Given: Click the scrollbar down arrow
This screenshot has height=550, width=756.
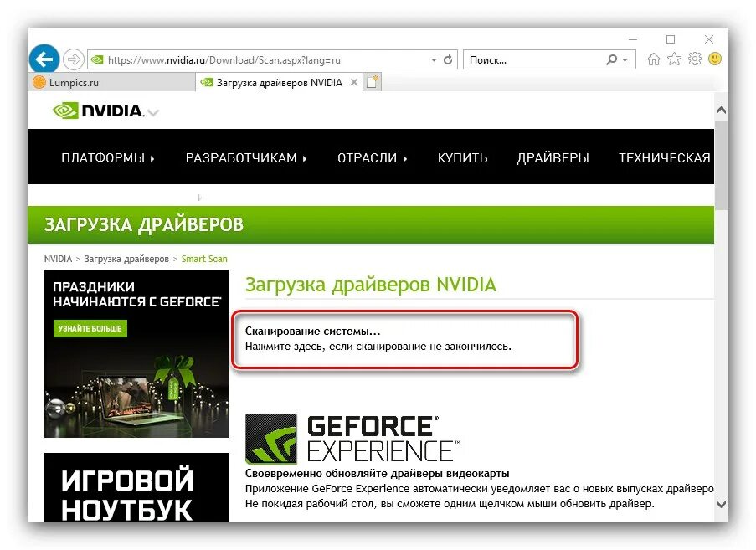Looking at the screenshot, I should [722, 504].
